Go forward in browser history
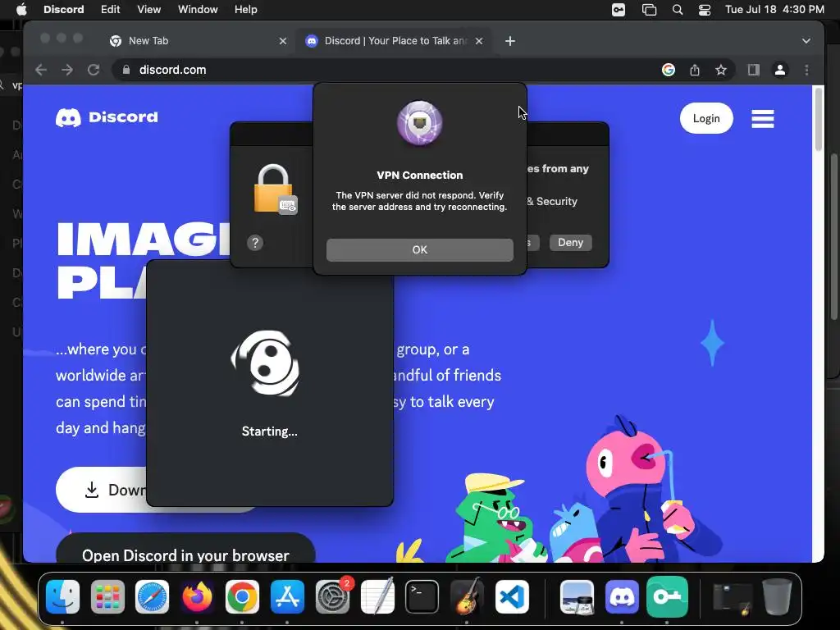The height and width of the screenshot is (630, 840). point(67,70)
